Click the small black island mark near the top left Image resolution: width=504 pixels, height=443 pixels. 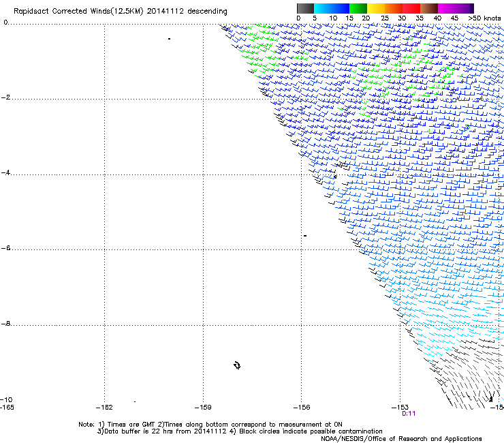[169, 39]
